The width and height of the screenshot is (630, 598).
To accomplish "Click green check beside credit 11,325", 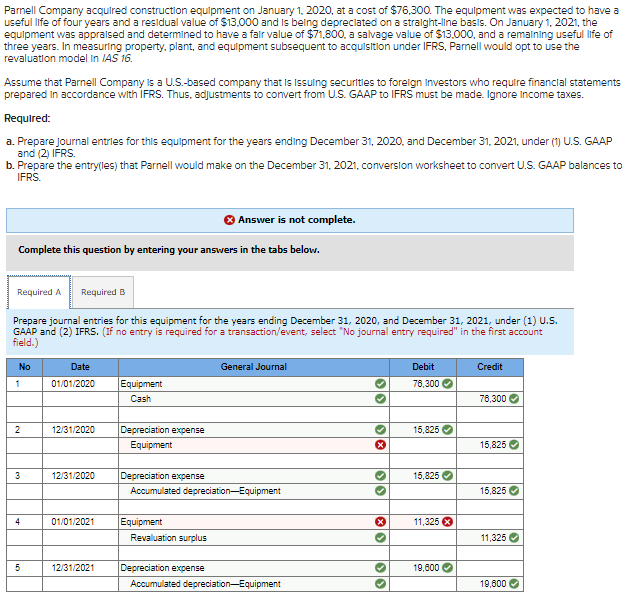I will 514,538.
